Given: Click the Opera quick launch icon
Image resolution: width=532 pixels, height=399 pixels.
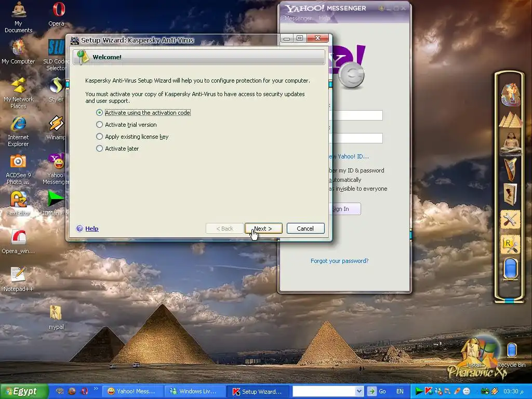Looking at the screenshot, I should coord(84,391).
